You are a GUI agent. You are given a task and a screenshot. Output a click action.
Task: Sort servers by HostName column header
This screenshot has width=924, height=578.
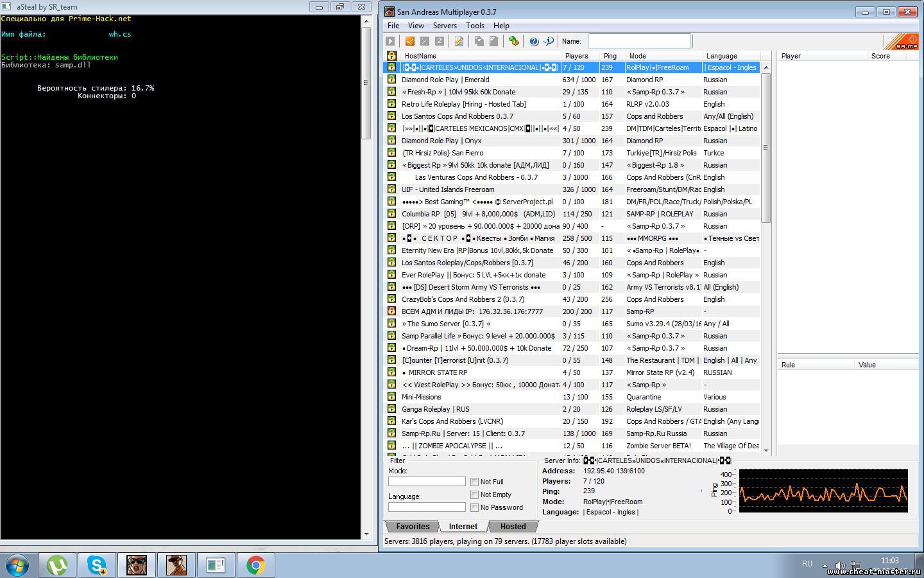pyautogui.click(x=481, y=56)
